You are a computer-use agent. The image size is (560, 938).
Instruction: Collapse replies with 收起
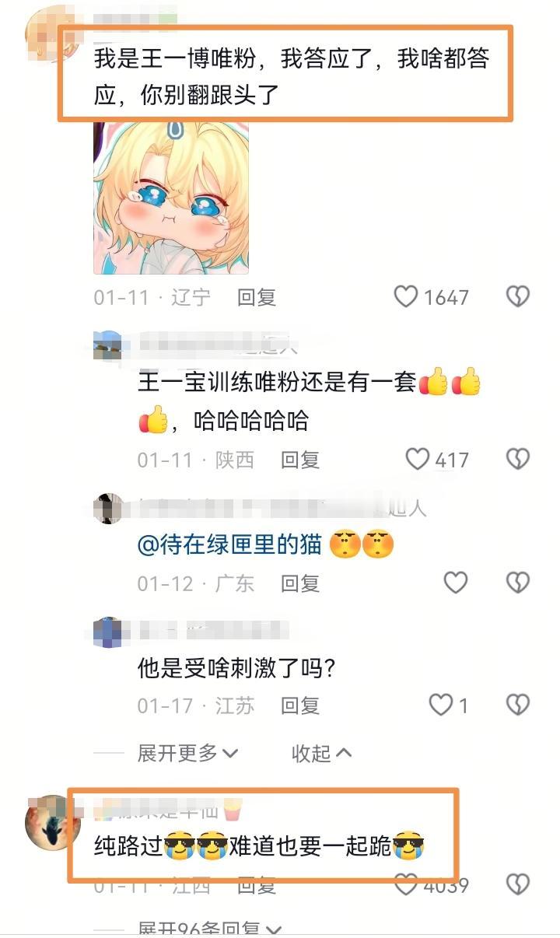click(x=322, y=752)
